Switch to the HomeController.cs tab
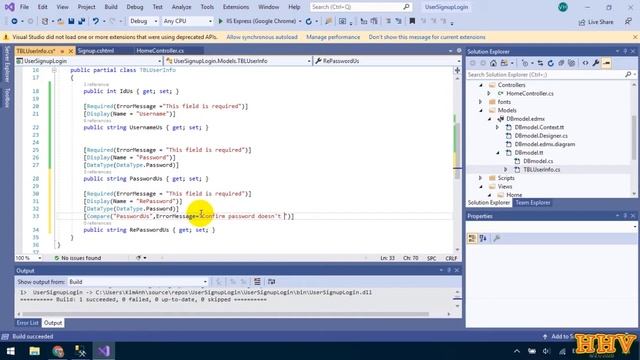Screen dimensions: 640x360 (160, 51)
